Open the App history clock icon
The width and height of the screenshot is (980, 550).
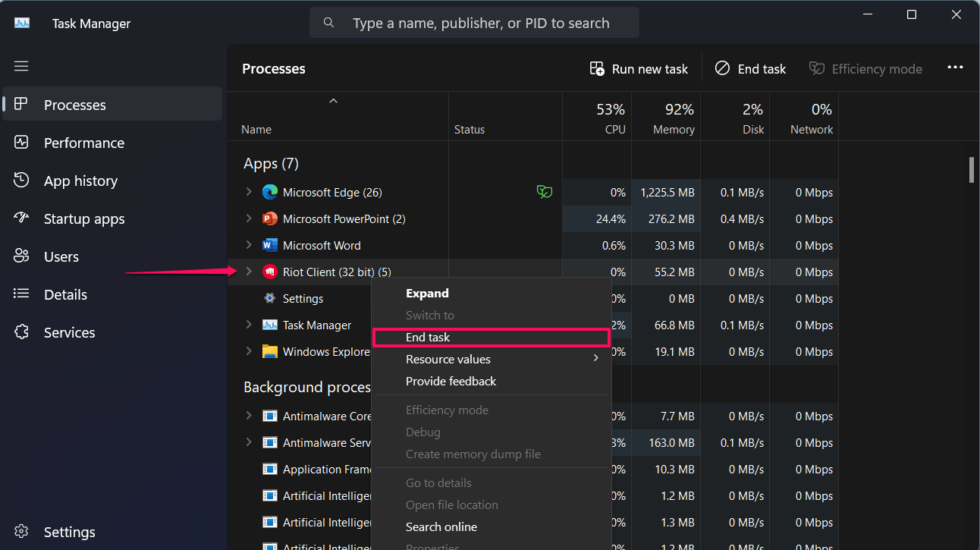21,180
